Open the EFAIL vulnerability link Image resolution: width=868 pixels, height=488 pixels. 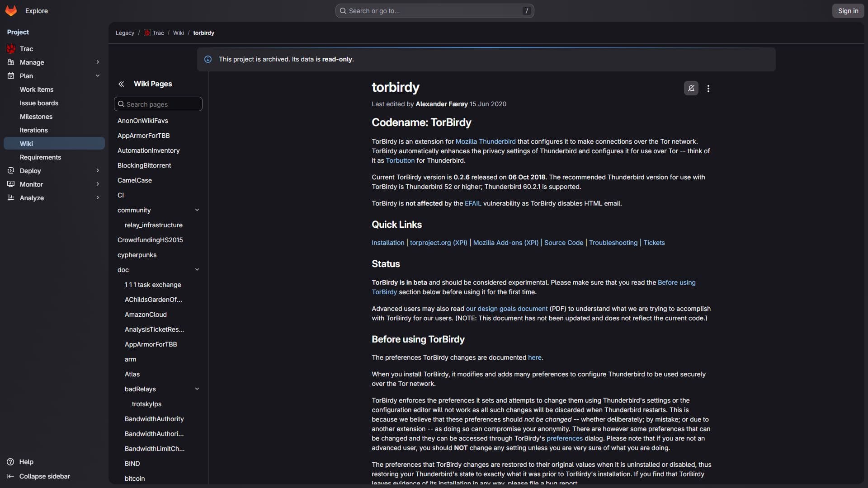pyautogui.click(x=473, y=203)
